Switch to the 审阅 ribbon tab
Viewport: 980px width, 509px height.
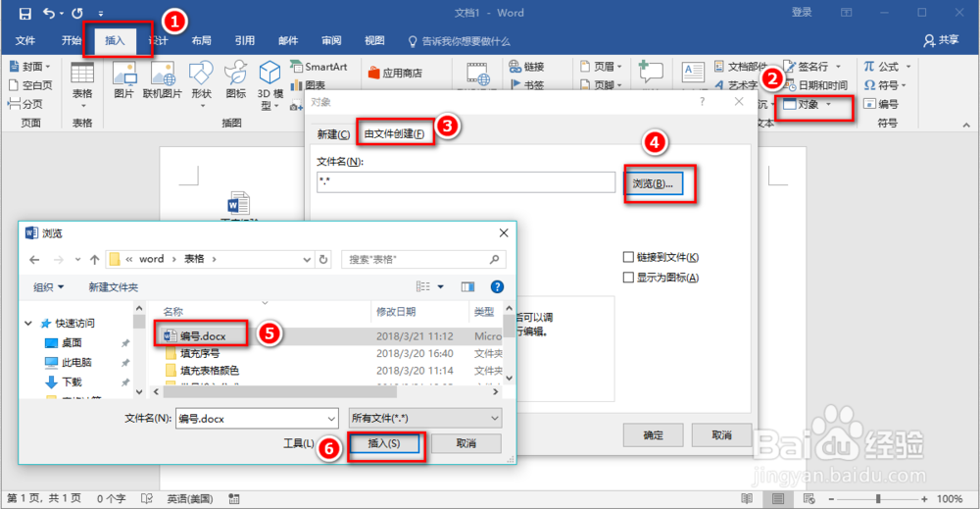click(x=331, y=40)
